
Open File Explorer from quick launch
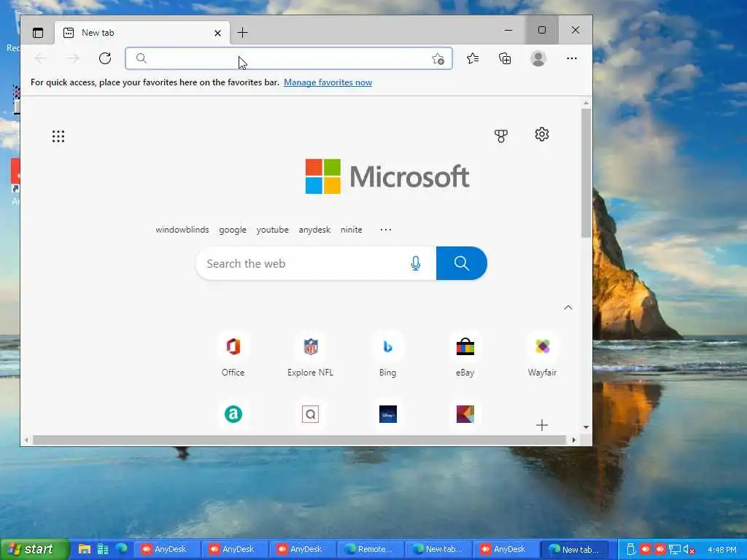pos(85,549)
